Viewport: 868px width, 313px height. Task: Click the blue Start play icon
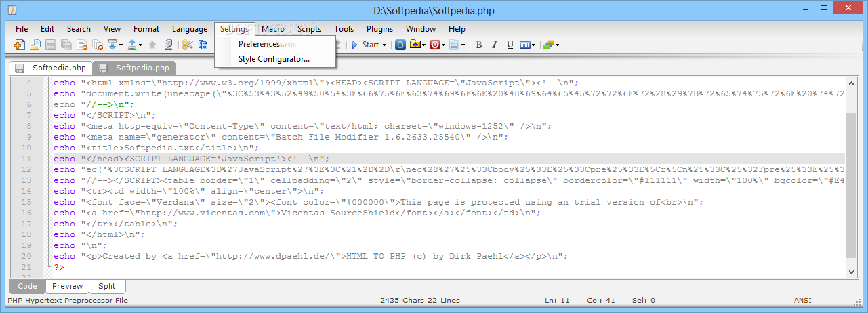point(354,45)
